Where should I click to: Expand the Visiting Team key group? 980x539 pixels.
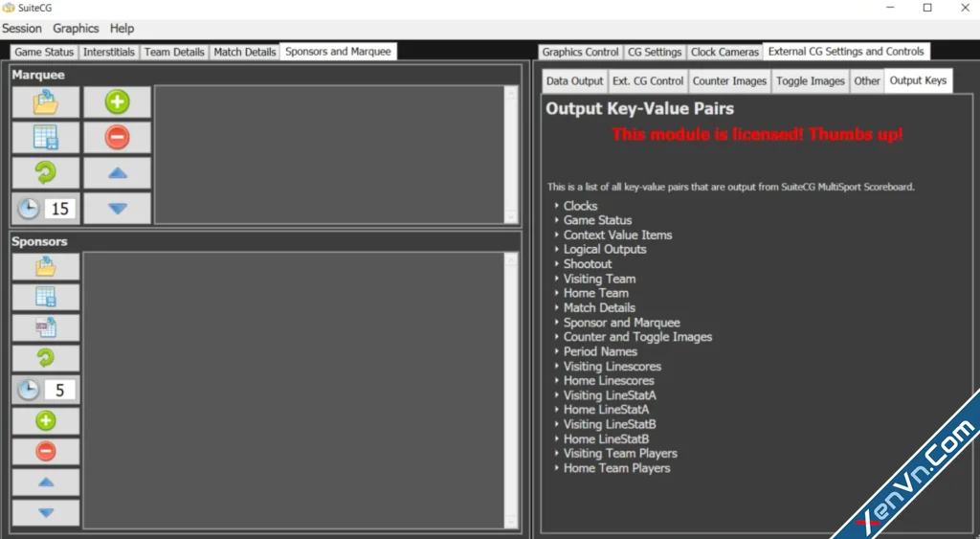(x=556, y=279)
